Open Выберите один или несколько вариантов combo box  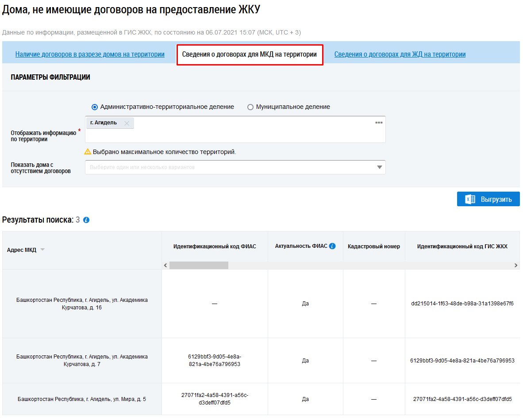pos(235,167)
